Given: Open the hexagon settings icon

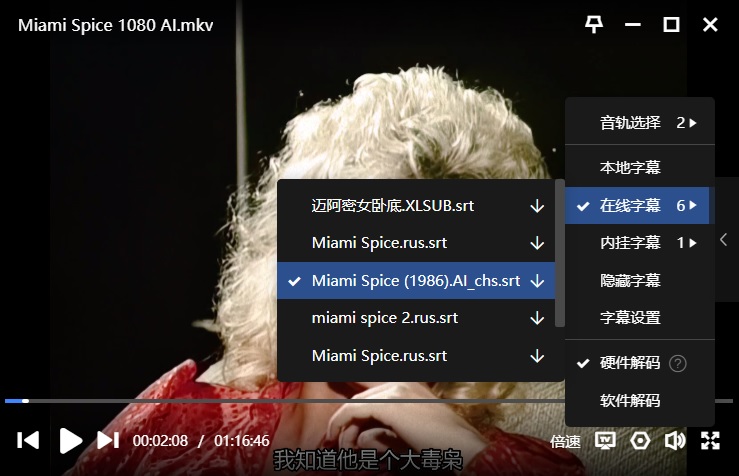Looking at the screenshot, I should click(x=640, y=440).
